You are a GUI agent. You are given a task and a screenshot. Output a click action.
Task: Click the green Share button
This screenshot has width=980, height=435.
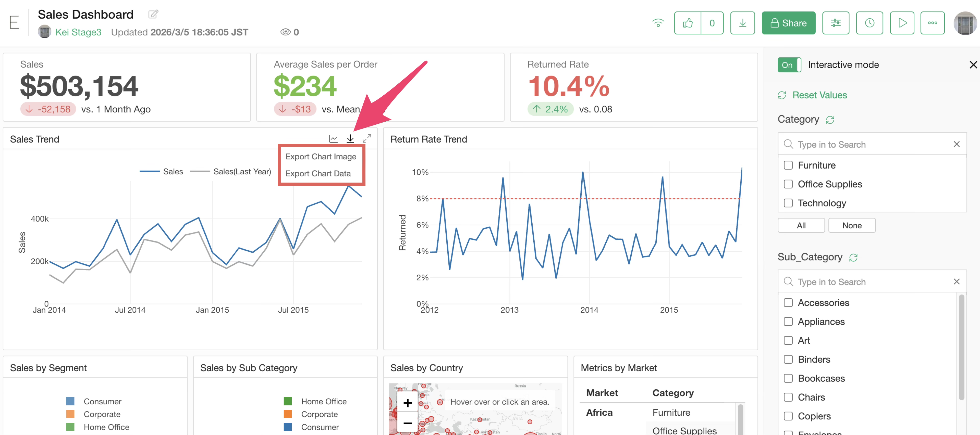coord(788,23)
